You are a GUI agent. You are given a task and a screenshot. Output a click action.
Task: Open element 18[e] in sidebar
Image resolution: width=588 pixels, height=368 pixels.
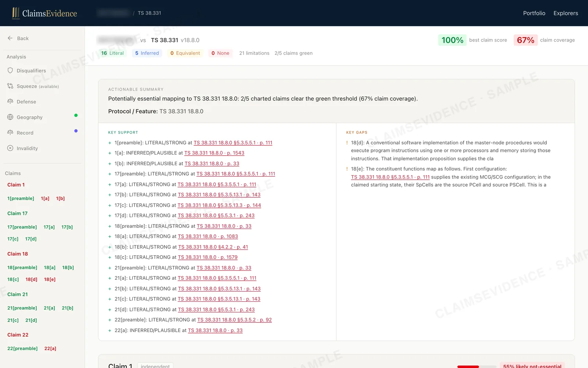click(x=50, y=279)
